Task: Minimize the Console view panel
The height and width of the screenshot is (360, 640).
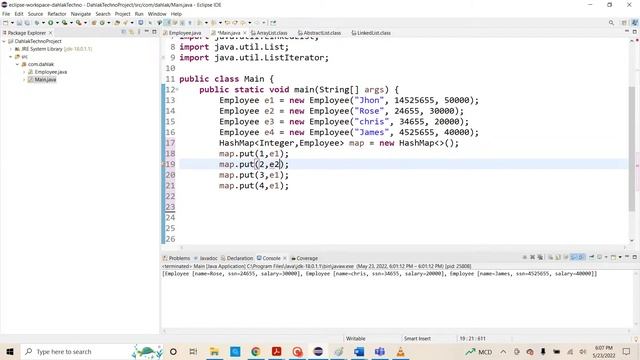Action: [627, 257]
